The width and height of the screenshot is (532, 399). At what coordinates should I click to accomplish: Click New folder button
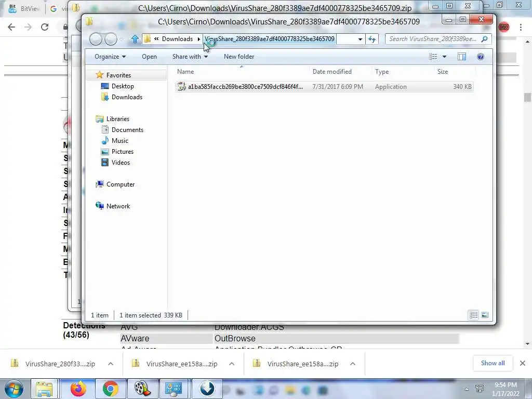coord(239,57)
